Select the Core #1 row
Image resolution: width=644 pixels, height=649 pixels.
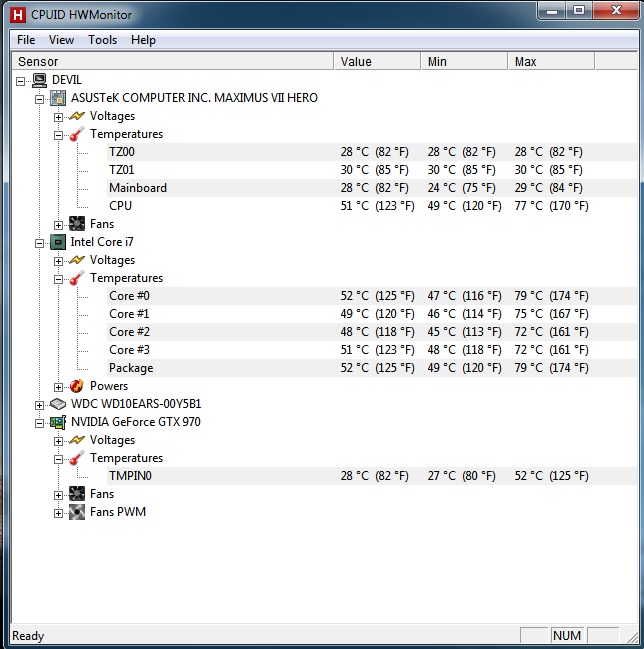(371, 314)
